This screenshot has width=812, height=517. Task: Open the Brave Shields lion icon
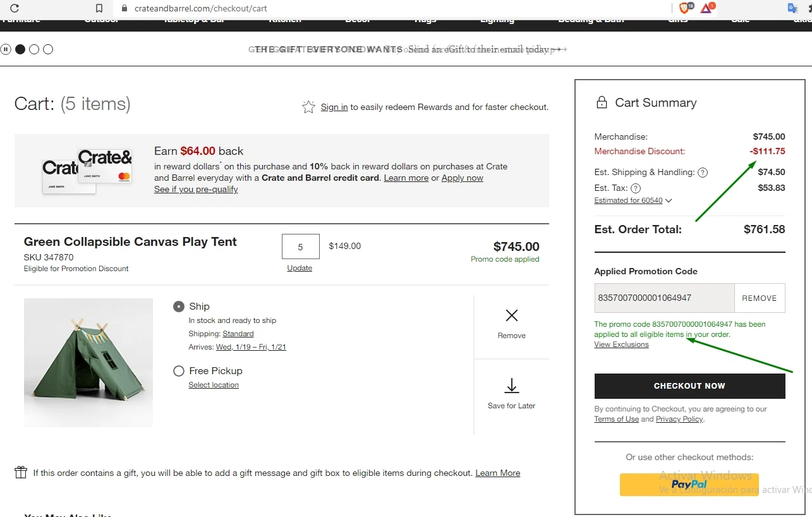point(686,8)
